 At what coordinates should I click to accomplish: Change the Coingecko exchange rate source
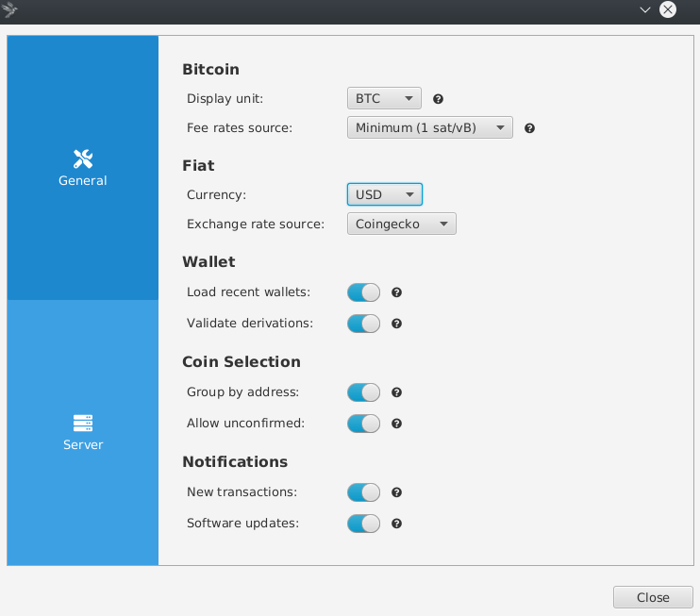coord(401,224)
